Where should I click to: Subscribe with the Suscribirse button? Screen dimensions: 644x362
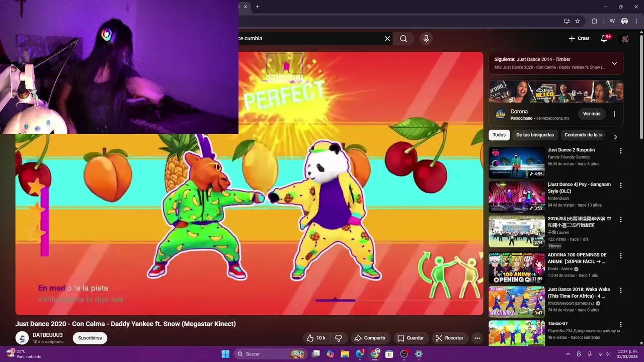[90, 338]
